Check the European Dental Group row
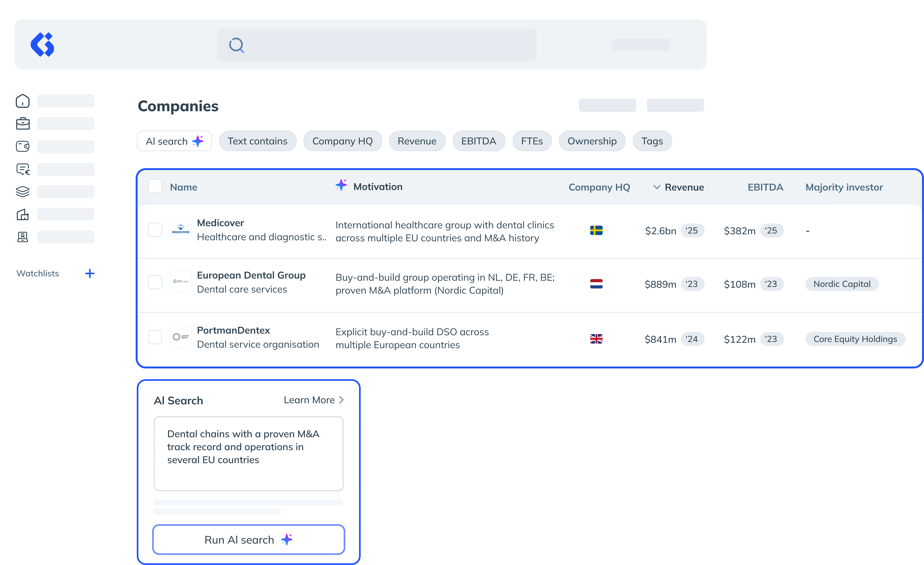 [x=155, y=282]
